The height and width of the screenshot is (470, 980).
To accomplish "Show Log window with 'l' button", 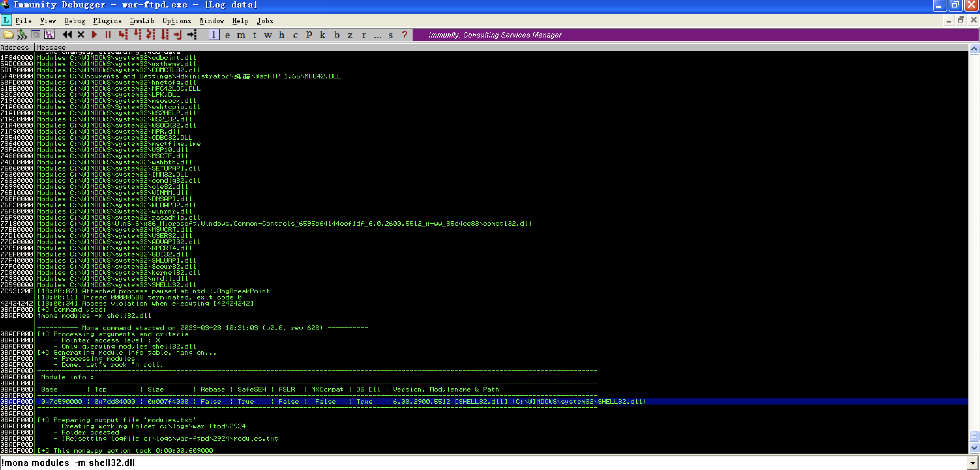I will pyautogui.click(x=214, y=35).
